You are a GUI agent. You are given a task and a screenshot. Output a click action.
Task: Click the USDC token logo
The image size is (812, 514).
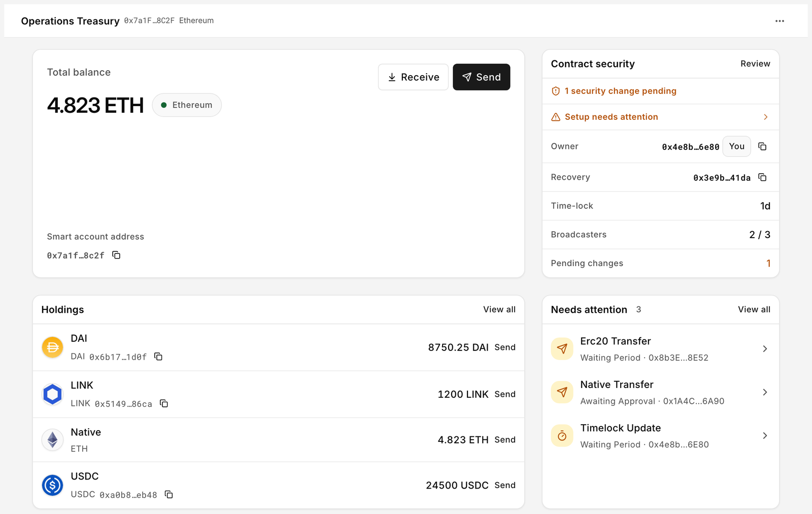point(52,486)
